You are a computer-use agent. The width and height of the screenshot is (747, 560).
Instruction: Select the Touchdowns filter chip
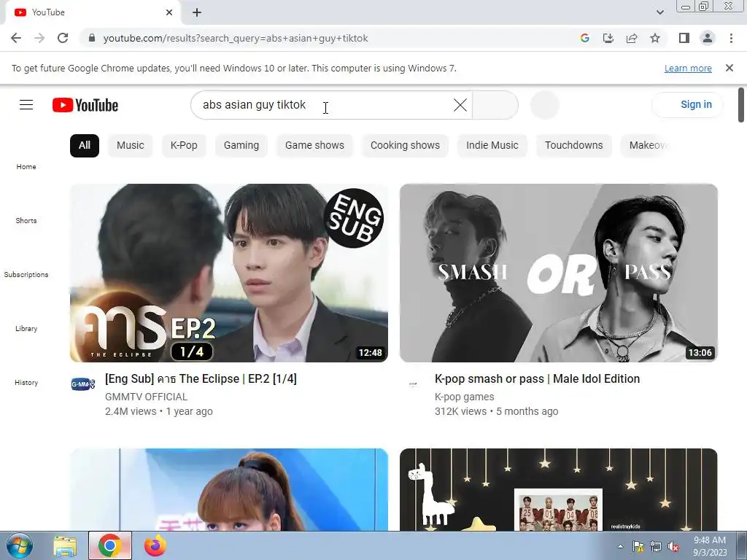[x=573, y=145]
